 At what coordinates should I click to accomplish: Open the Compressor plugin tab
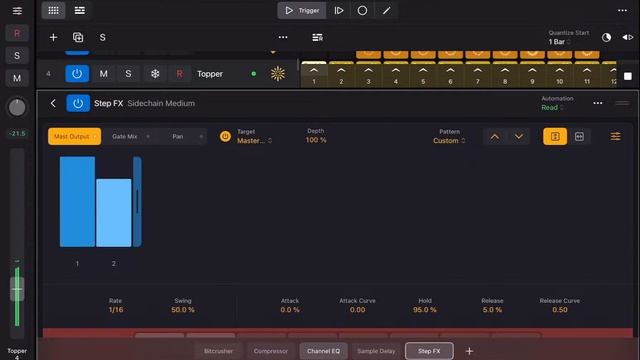pyautogui.click(x=271, y=351)
